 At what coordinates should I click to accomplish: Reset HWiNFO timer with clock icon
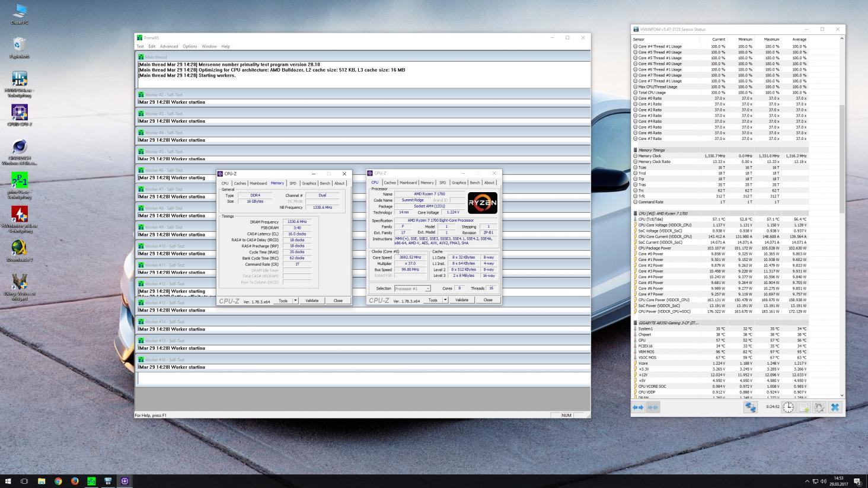point(788,407)
